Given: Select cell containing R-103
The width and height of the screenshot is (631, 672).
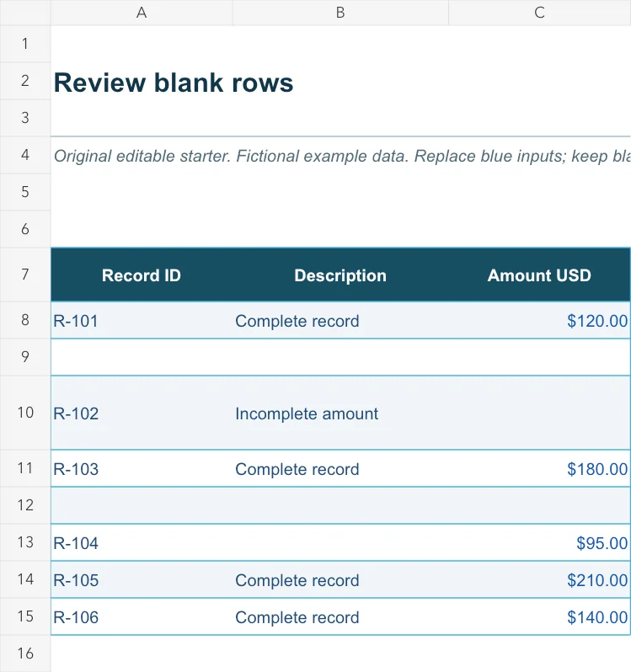Looking at the screenshot, I should 142,468.
